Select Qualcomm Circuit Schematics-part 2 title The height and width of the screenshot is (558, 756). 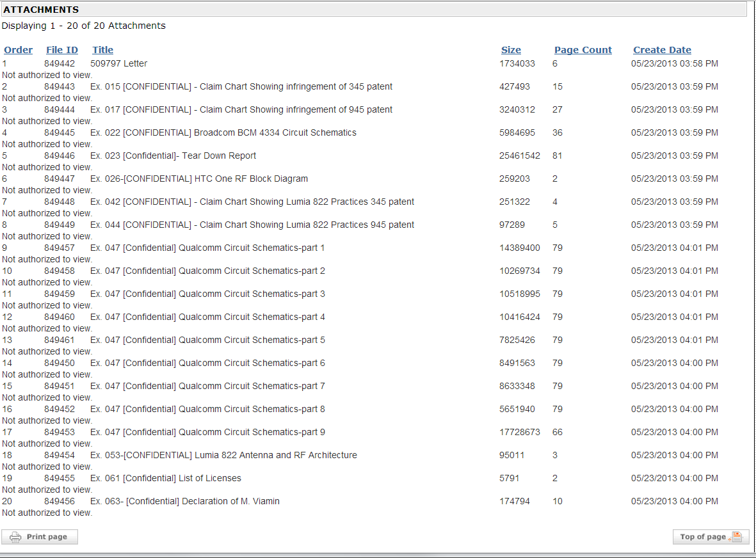(x=207, y=271)
